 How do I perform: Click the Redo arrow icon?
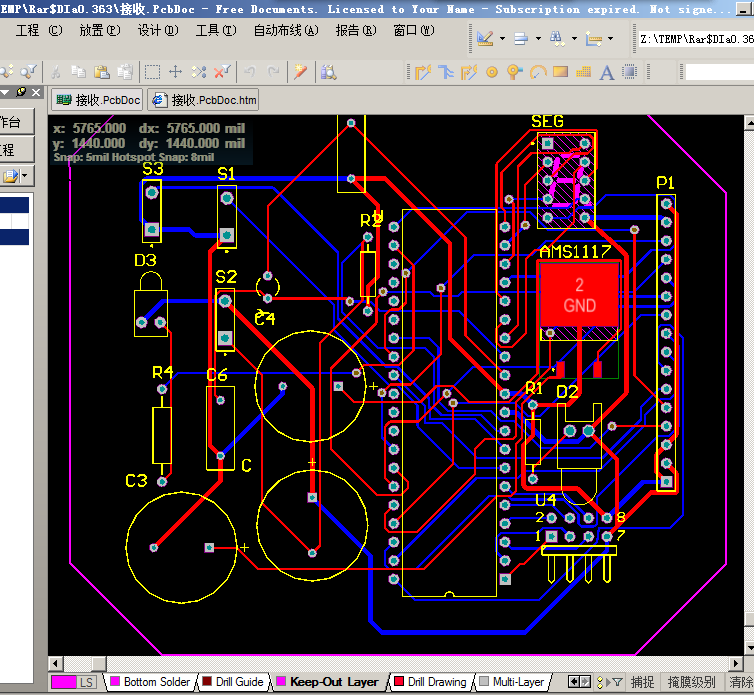point(273,72)
